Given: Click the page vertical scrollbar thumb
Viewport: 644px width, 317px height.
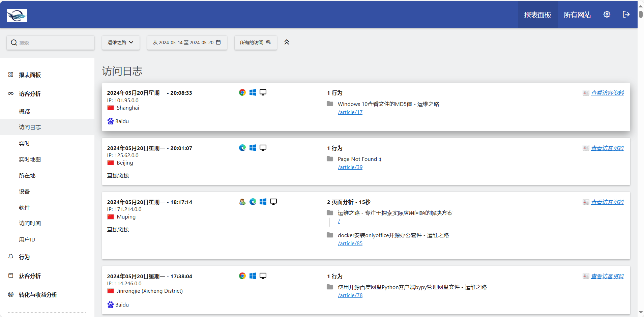Looking at the screenshot, I should click(x=641, y=14).
